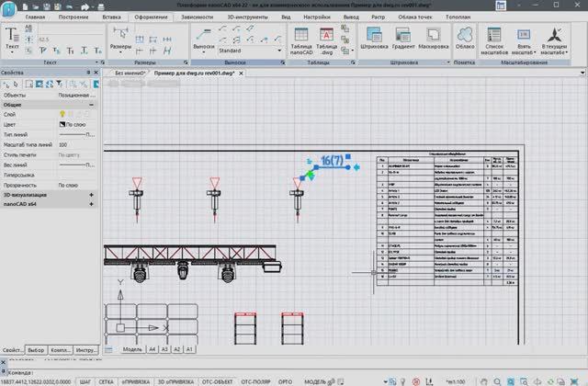
Task: Click the Redo arrow in quick access bar
Action: [85, 6]
